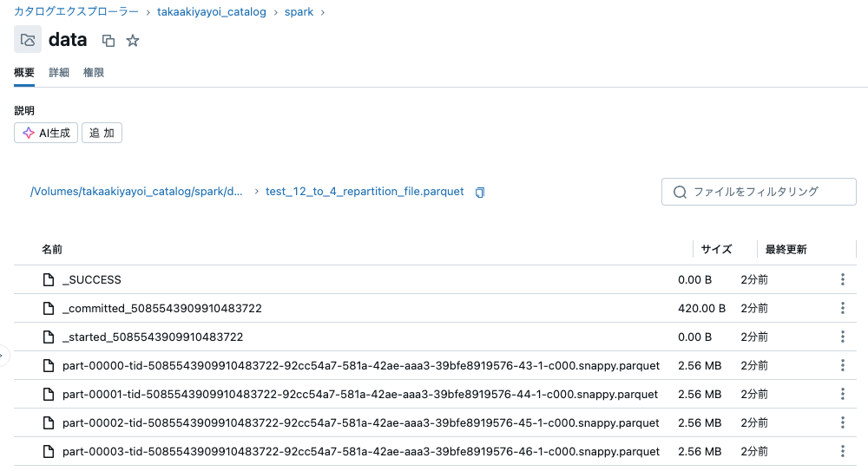Viewport: 868px width, 471px height.
Task: Select the _SUCCESS file name
Action: pyautogui.click(x=92, y=280)
